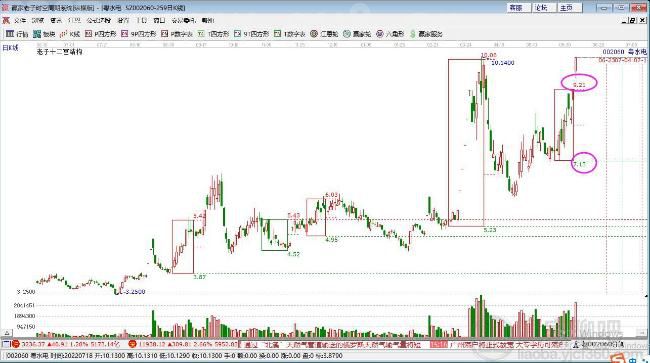The width and height of the screenshot is (650, 363).
Task: Select the P四方形 tool icon
Action: [x=101, y=34]
